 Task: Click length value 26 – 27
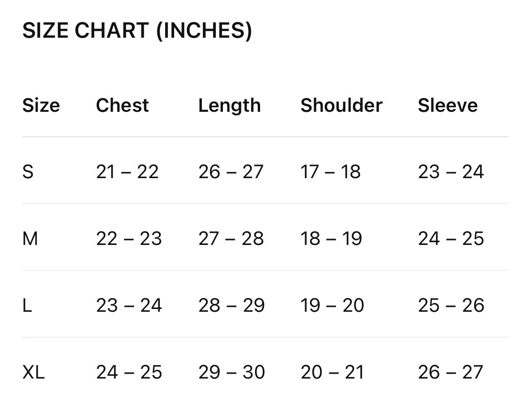(x=231, y=172)
